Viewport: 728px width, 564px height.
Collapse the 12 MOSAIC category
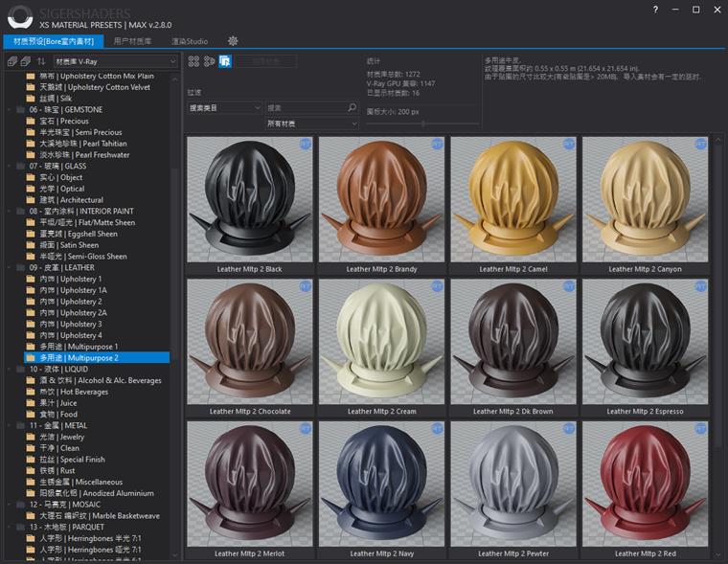point(9,504)
